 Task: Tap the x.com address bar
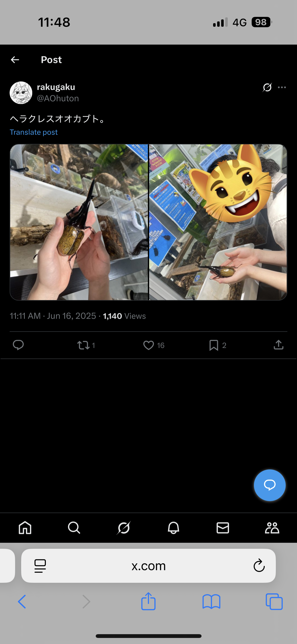(x=148, y=566)
